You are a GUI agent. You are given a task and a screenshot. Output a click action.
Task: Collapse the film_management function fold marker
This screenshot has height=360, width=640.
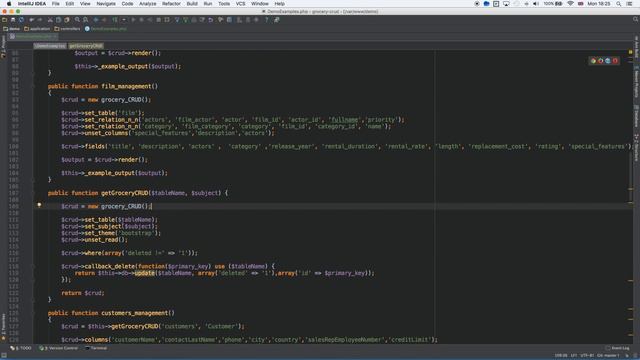click(x=33, y=87)
